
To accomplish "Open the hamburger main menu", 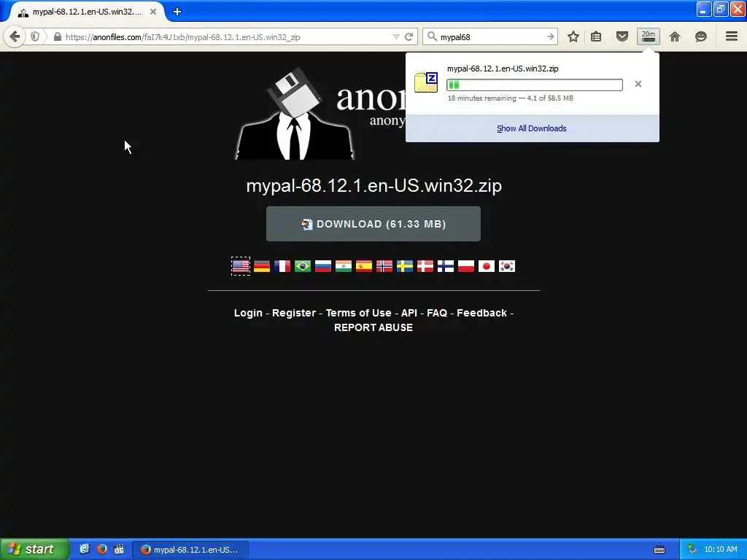I will click(732, 36).
